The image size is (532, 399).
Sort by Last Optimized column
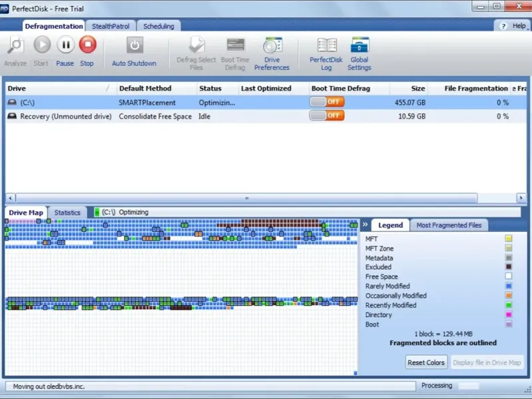coord(273,88)
